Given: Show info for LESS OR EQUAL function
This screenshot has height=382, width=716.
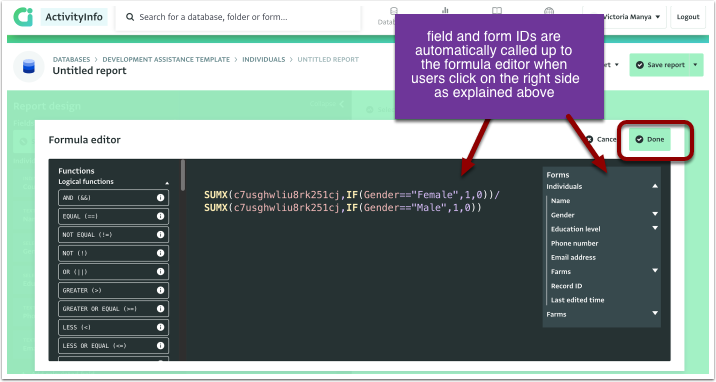Looking at the screenshot, I should point(160,345).
